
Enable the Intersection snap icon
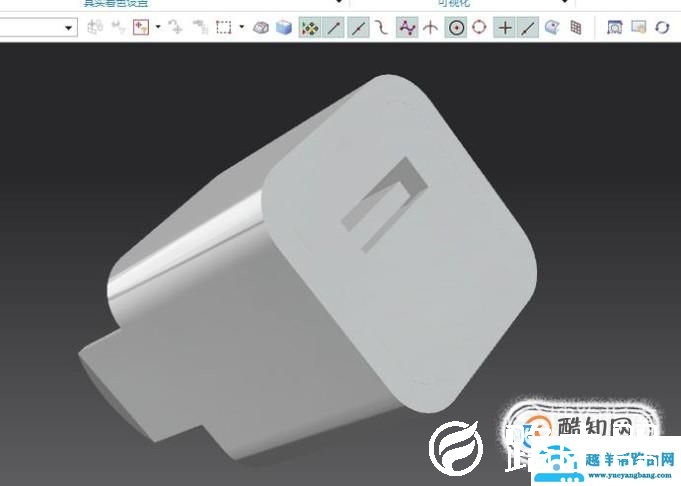[x=430, y=28]
